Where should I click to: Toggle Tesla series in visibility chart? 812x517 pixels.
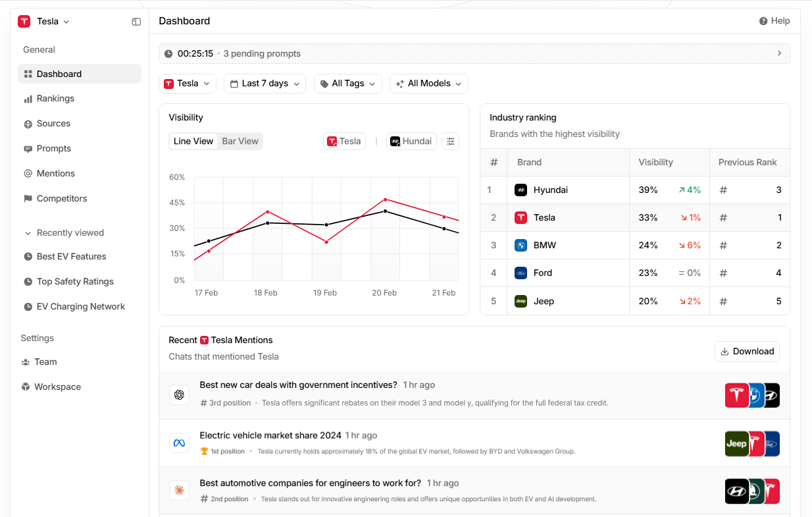coord(344,142)
